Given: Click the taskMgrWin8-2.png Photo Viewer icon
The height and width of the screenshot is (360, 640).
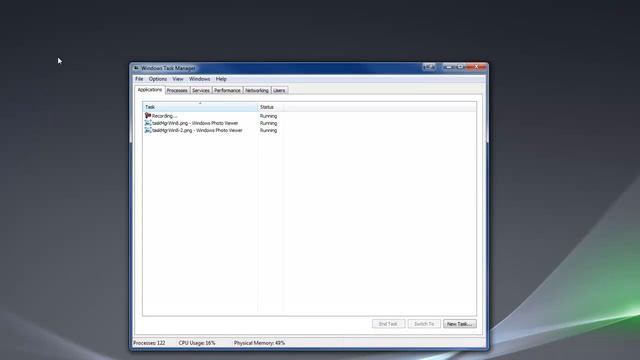Looking at the screenshot, I should tap(148, 130).
